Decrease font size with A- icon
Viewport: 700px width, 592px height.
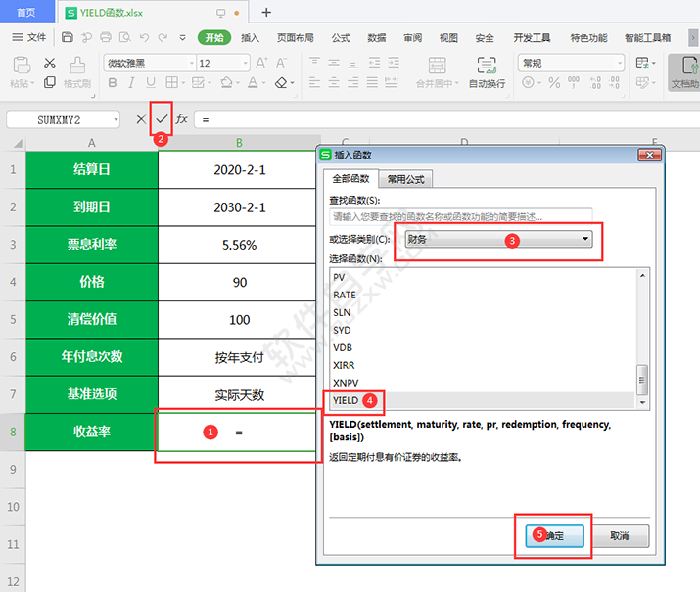click(281, 63)
